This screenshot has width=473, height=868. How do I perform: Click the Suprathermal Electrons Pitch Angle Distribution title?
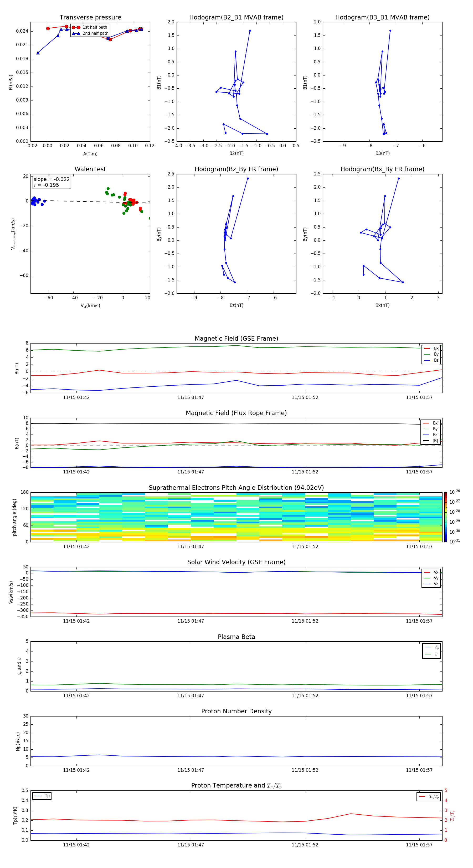coord(236,488)
